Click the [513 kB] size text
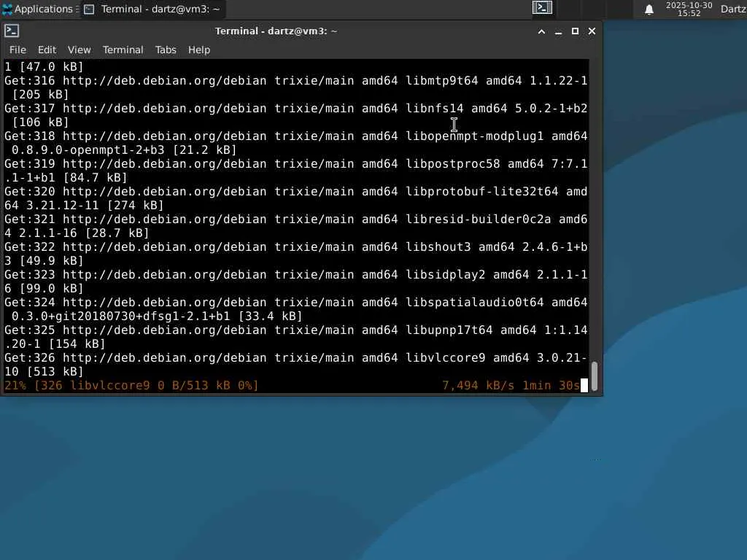Image resolution: width=747 pixels, height=560 pixels. [x=55, y=371]
